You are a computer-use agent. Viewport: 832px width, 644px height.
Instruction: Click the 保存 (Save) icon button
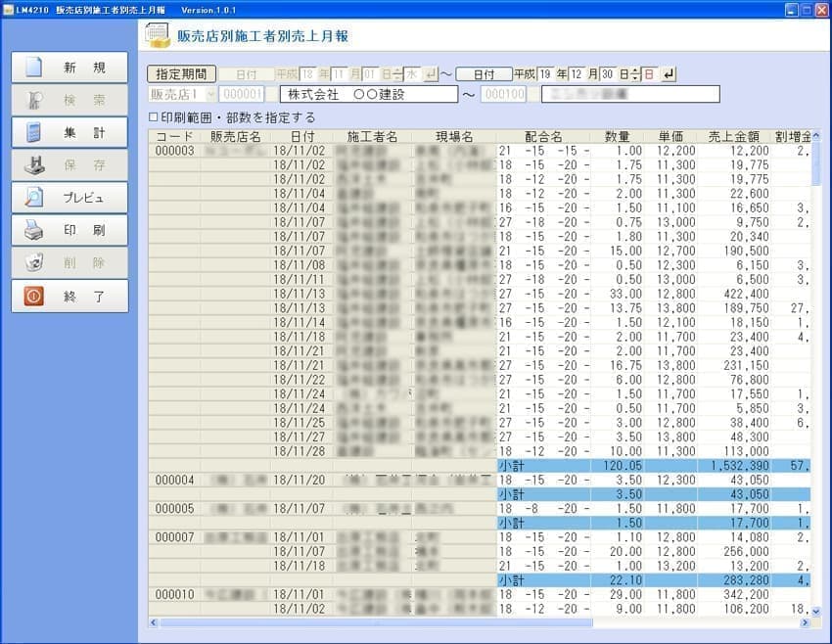pyautogui.click(x=69, y=165)
